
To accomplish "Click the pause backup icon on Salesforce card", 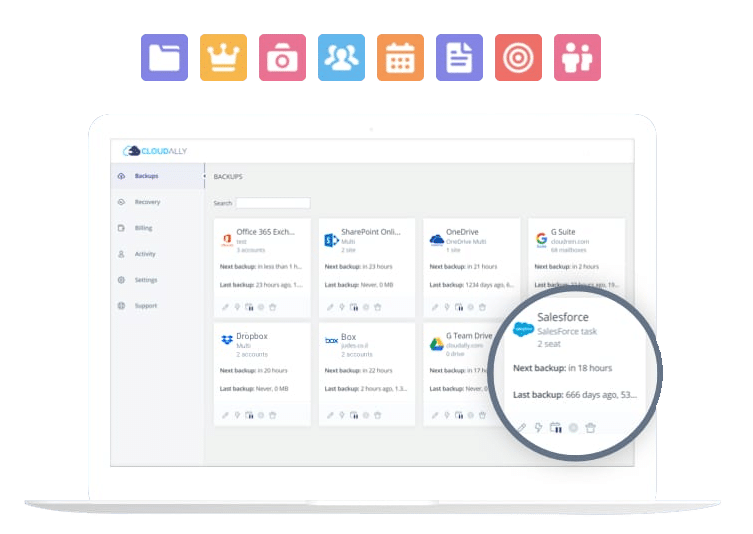I will (556, 427).
